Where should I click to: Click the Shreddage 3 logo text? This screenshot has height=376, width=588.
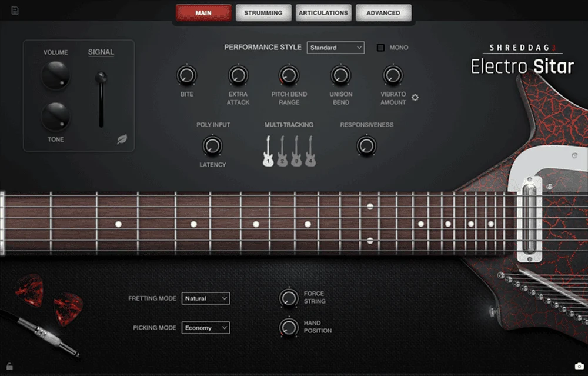523,48
